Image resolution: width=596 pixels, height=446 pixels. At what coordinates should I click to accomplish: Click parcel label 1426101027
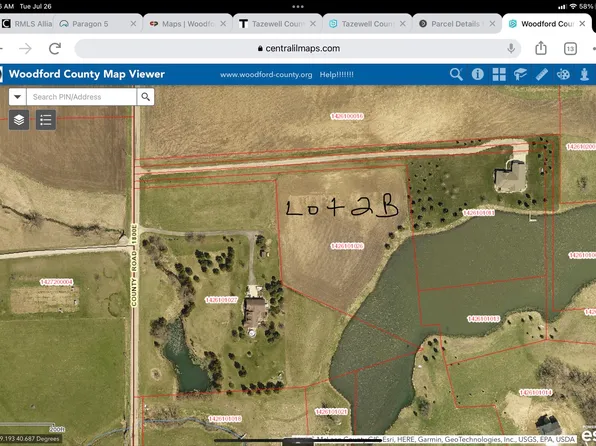(221, 300)
